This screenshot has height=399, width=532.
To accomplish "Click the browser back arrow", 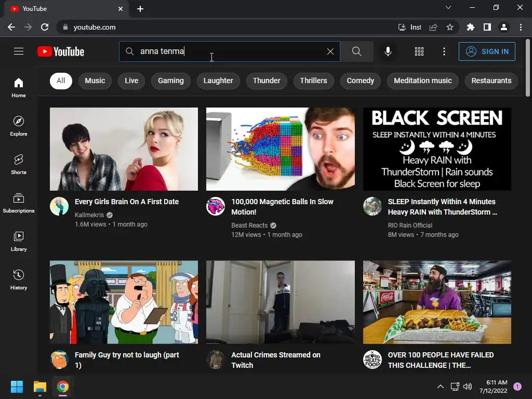I will pyautogui.click(x=11, y=27).
